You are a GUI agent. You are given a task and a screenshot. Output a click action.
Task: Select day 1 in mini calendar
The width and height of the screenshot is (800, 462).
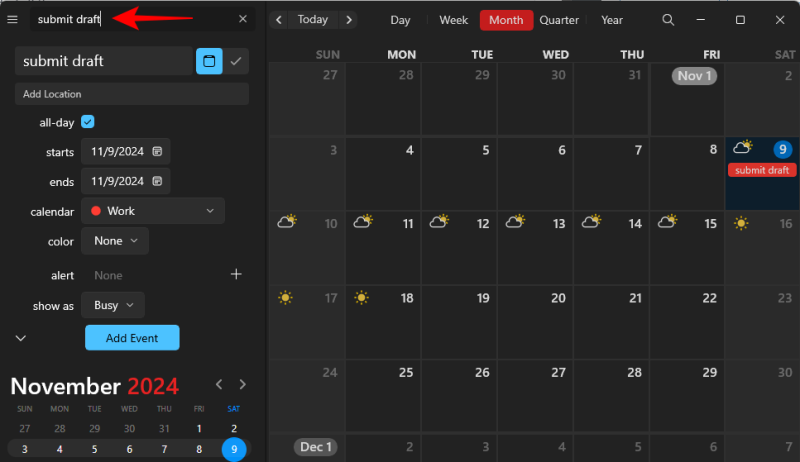(199, 428)
